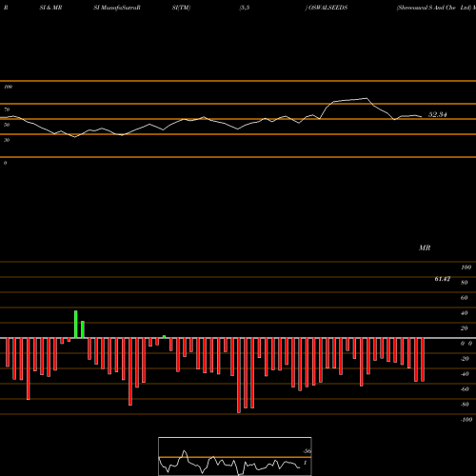Click the 30 label on RSI axis
Screen dimensions: 476x476
(x=7, y=140)
